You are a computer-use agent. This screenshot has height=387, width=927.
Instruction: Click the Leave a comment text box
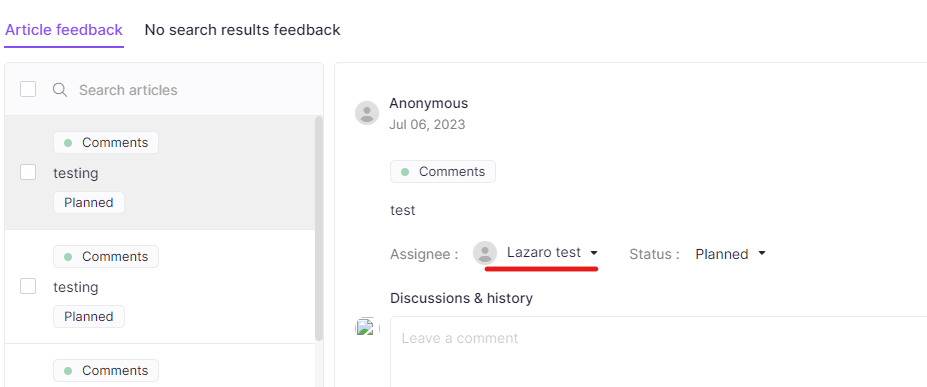pos(658,352)
